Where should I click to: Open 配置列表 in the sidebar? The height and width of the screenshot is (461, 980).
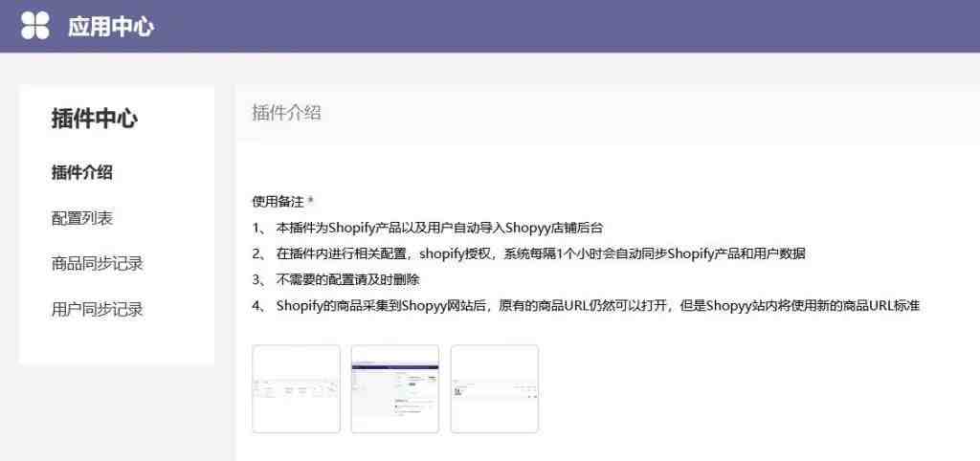coord(82,218)
